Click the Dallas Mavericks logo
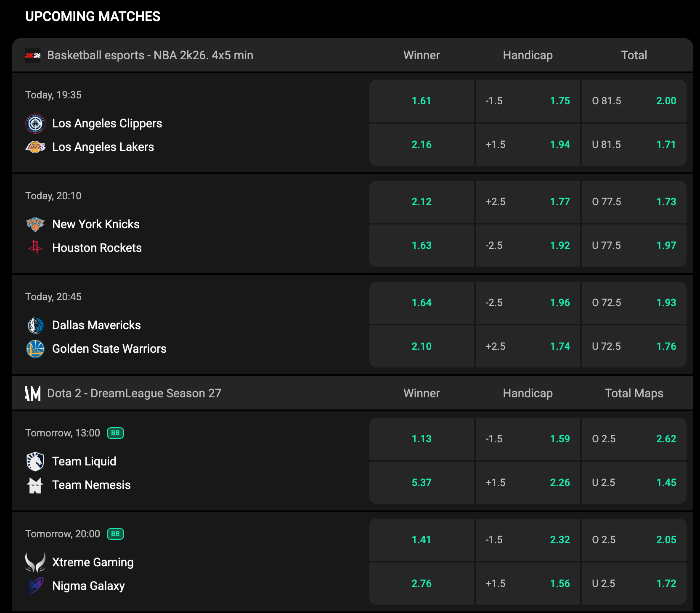The height and width of the screenshot is (613, 700). tap(35, 325)
